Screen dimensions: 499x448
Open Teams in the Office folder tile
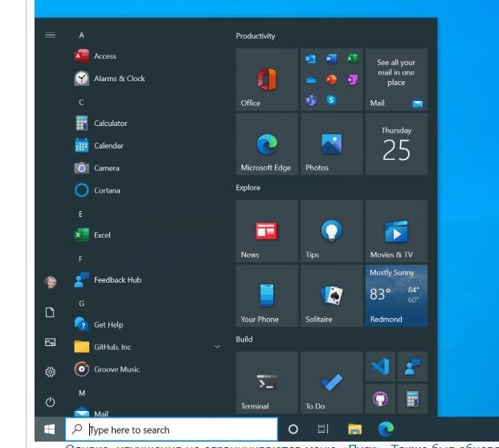click(x=311, y=100)
